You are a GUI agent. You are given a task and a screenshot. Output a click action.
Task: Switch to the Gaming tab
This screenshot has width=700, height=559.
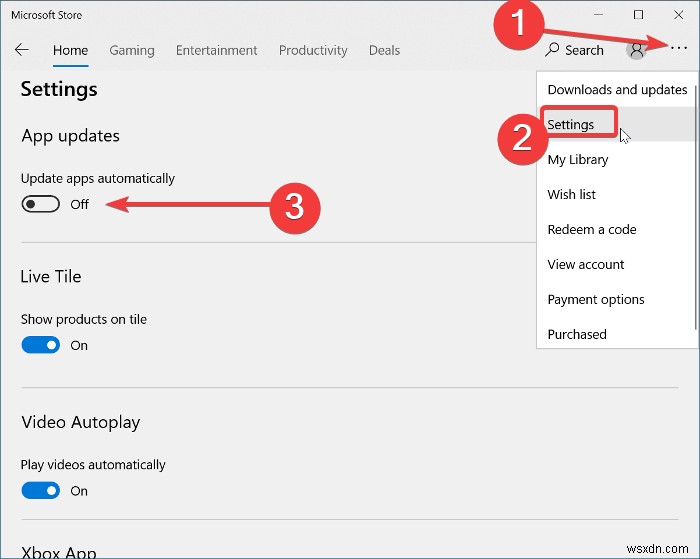pyautogui.click(x=132, y=50)
